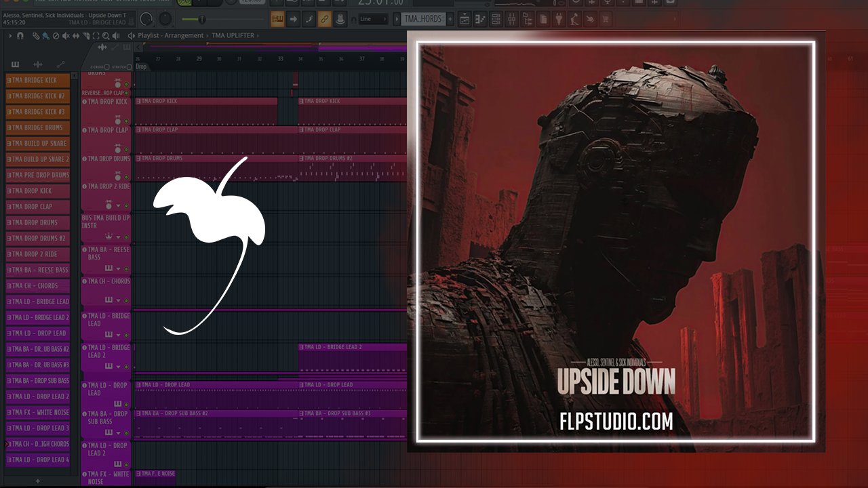Expand the TMA DROP 2 RIDE track arrow
Screen dimensions: 868x488
(117, 205)
